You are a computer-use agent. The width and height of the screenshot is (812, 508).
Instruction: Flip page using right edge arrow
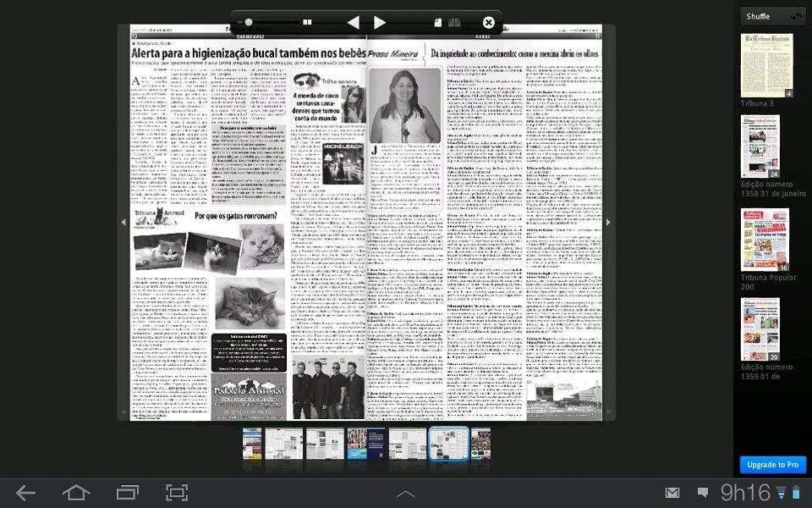(x=608, y=223)
